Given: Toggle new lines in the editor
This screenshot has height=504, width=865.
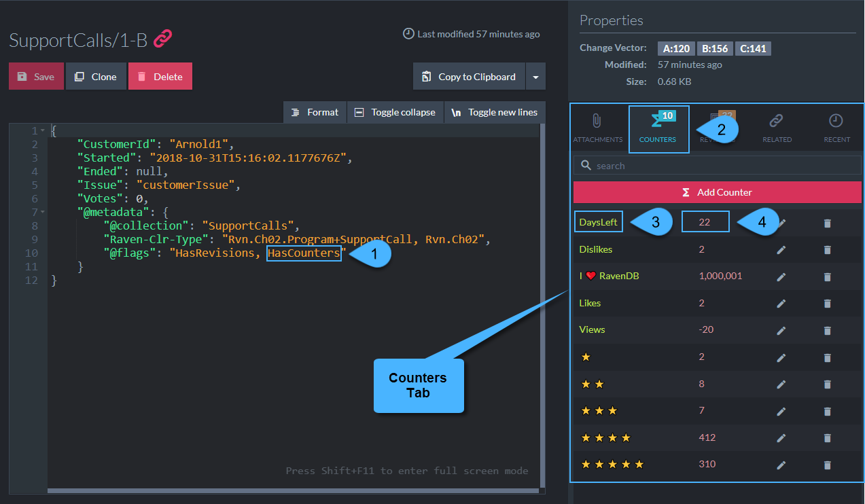Looking at the screenshot, I should coord(495,112).
